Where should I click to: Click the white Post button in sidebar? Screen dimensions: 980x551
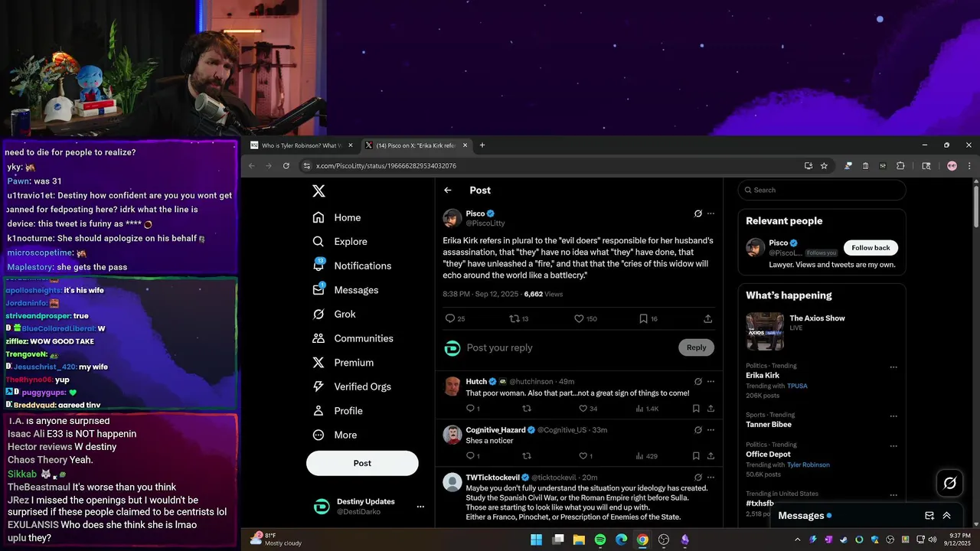362,463
